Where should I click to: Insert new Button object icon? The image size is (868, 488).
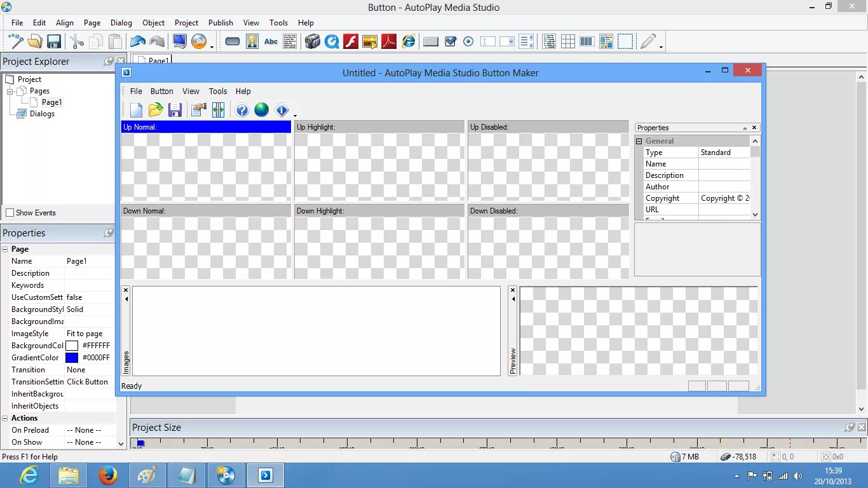[x=233, y=42]
